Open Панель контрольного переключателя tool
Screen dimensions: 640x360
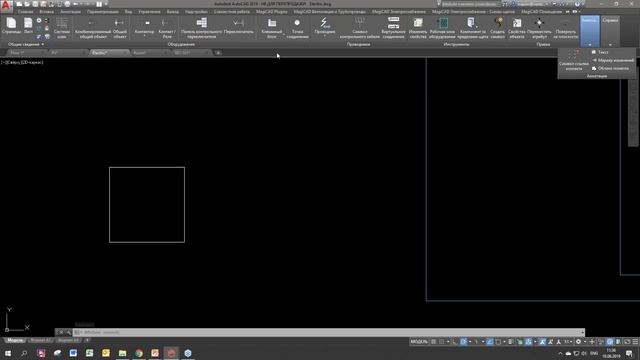(201, 28)
